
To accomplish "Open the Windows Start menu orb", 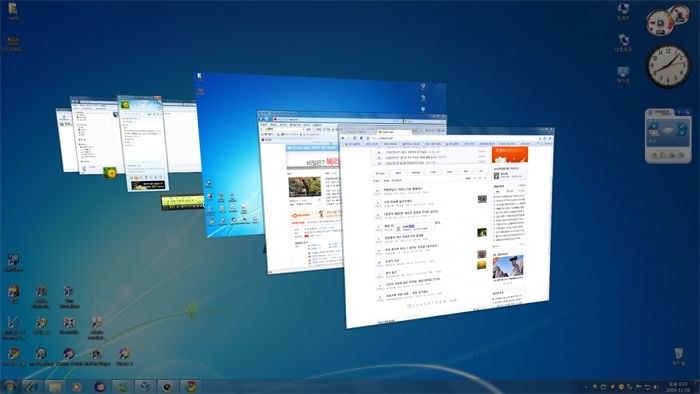I will [10, 386].
